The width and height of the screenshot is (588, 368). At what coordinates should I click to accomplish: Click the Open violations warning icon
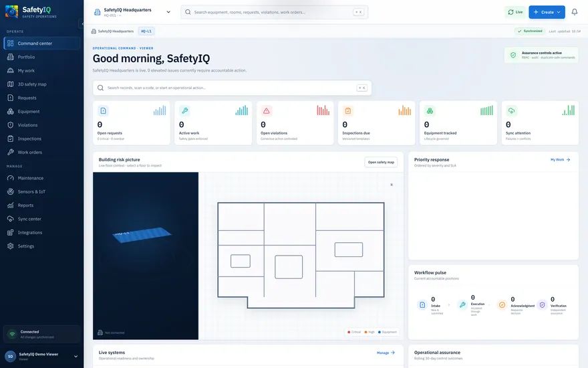(266, 111)
